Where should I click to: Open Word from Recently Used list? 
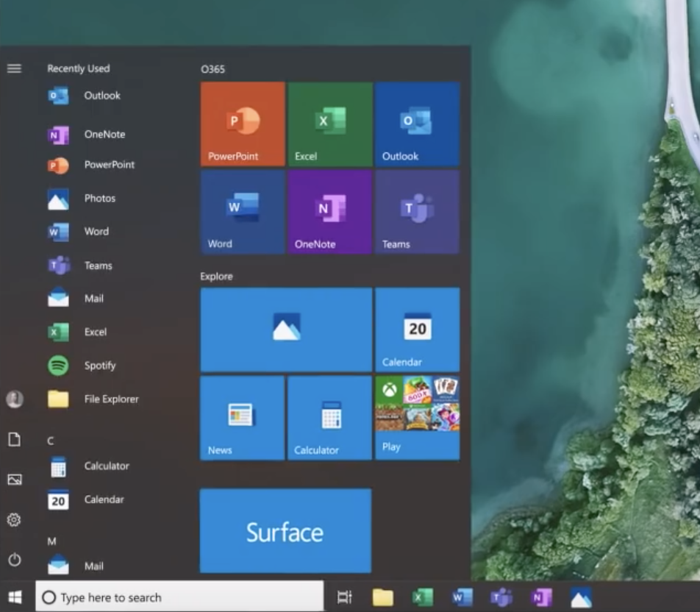[x=79, y=232]
